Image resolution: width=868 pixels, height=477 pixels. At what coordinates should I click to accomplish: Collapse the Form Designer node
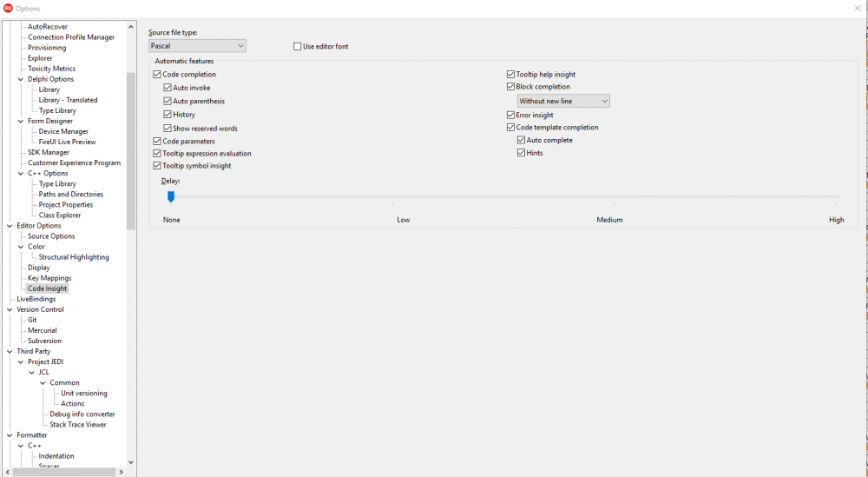(x=21, y=122)
